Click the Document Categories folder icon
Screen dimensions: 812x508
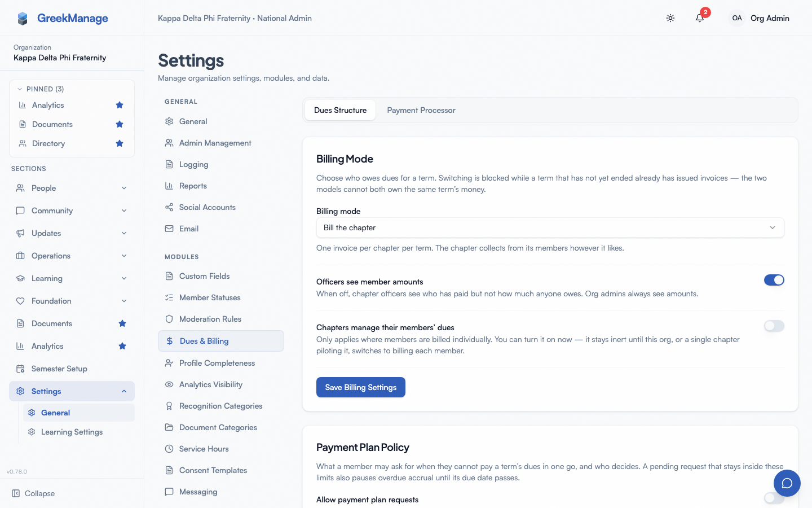pyautogui.click(x=169, y=427)
